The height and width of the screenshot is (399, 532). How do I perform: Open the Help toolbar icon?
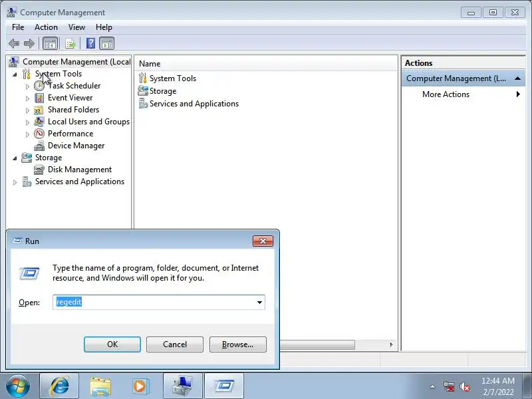[90, 43]
